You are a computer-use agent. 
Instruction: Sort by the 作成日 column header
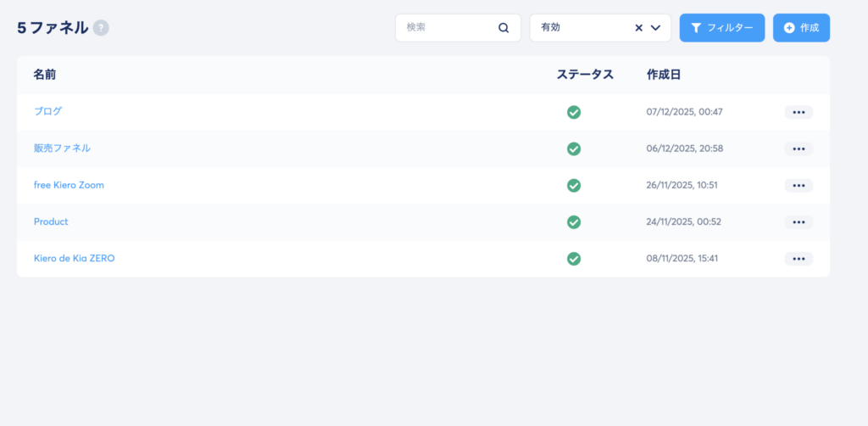tap(663, 75)
